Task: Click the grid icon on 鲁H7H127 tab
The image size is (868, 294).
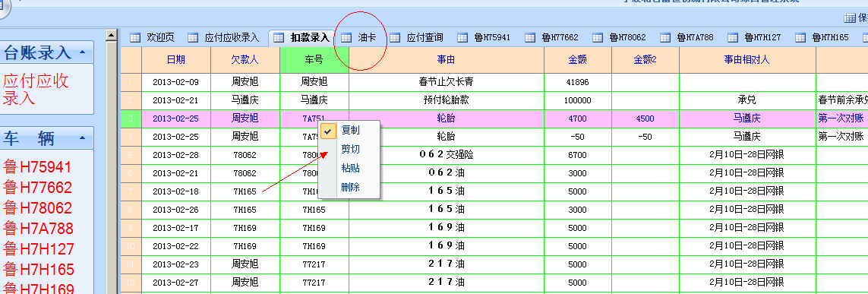Action: [733, 38]
